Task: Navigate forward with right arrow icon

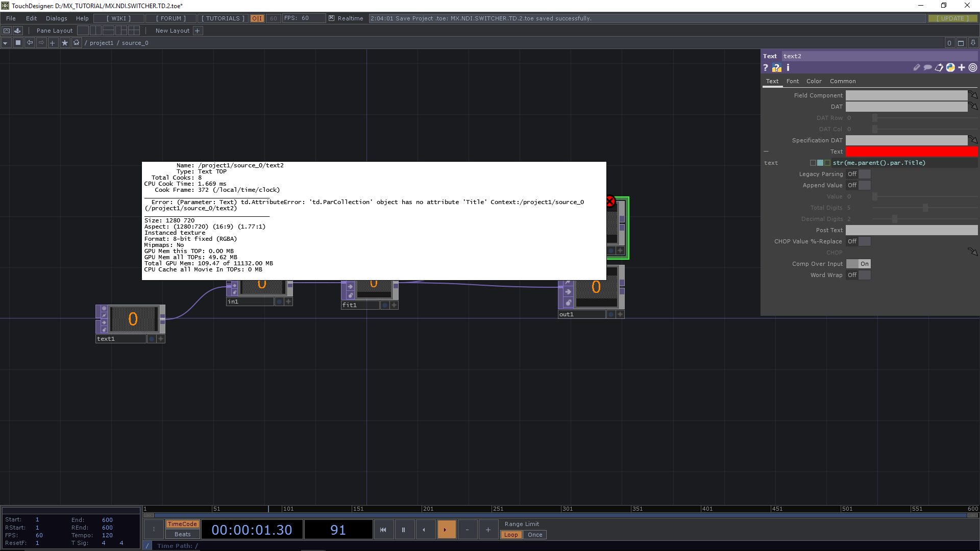Action: 41,43
